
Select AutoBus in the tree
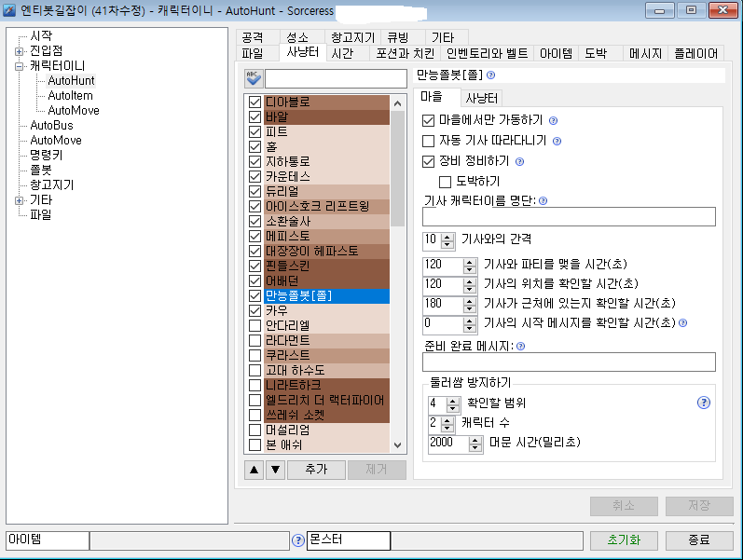51,126
